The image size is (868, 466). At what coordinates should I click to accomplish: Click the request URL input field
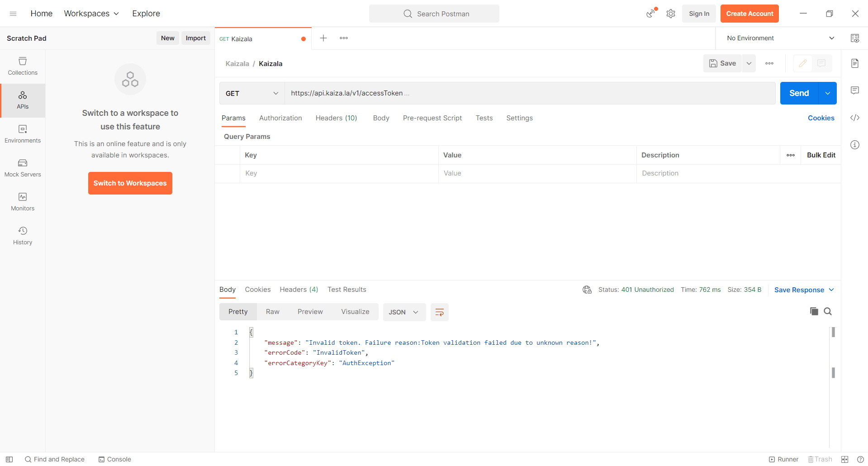tap(530, 93)
